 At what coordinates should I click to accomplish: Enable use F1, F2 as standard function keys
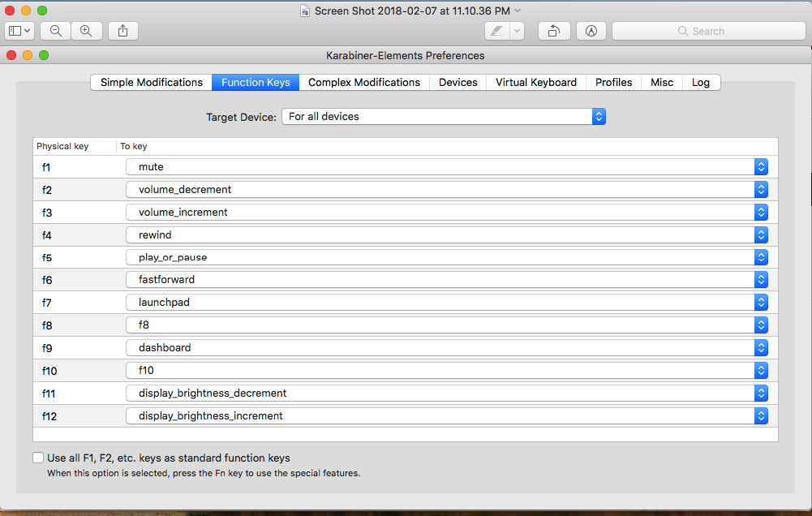pos(39,458)
